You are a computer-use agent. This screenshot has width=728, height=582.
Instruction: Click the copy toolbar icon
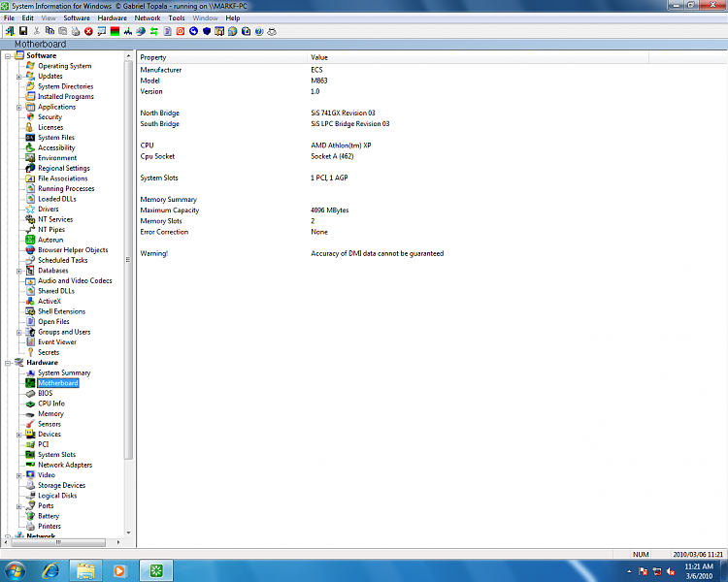[x=50, y=31]
